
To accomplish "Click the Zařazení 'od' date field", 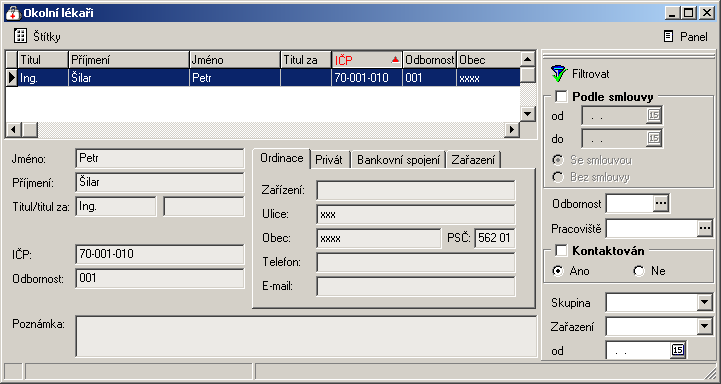I will point(638,350).
